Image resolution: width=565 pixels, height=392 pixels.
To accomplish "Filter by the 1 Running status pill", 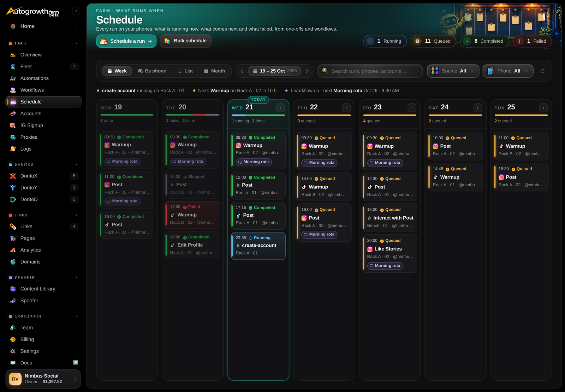I will pos(385,41).
